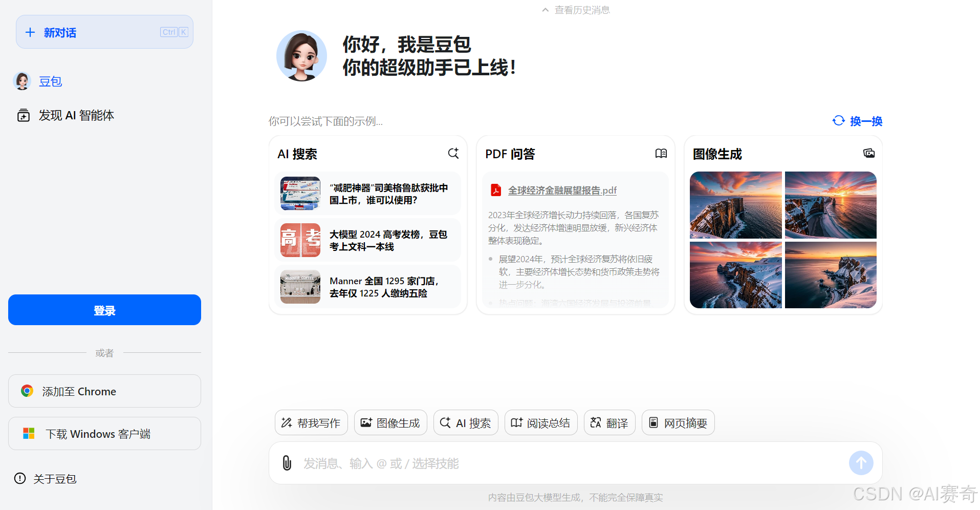
Task: Click the Chrome logo icon
Action: 27,391
